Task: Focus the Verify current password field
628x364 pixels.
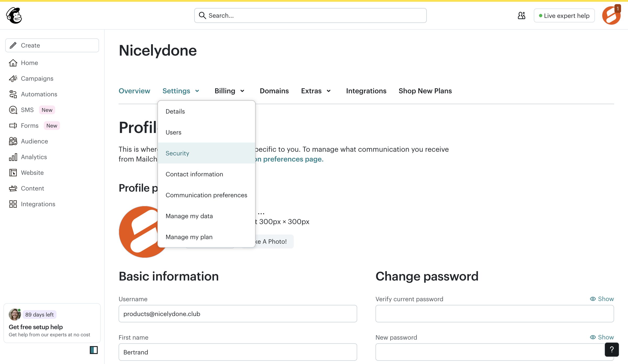Action: click(495, 314)
